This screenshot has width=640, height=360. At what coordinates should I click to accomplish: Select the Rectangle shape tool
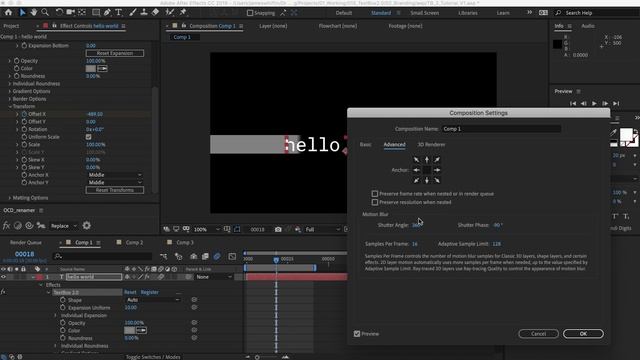click(x=96, y=13)
